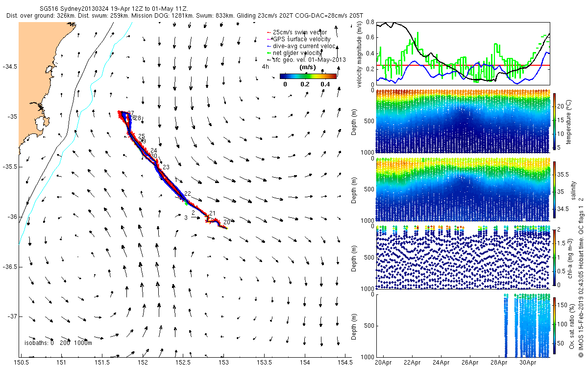Click day marker '25' on the glider track
588x368 pixels.
142,136
